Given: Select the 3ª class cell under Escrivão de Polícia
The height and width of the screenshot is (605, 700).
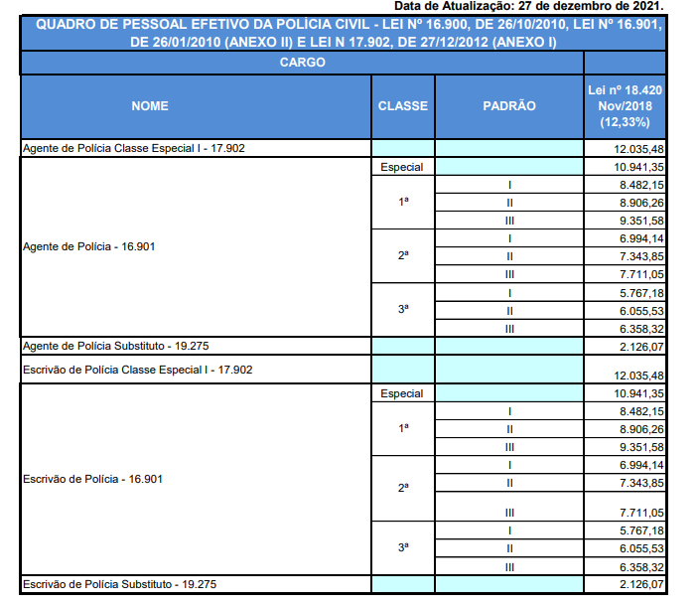Looking at the screenshot, I should tap(403, 547).
